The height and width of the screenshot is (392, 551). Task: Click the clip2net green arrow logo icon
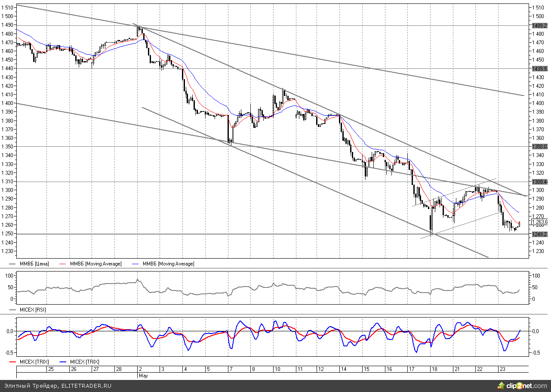pos(501,385)
